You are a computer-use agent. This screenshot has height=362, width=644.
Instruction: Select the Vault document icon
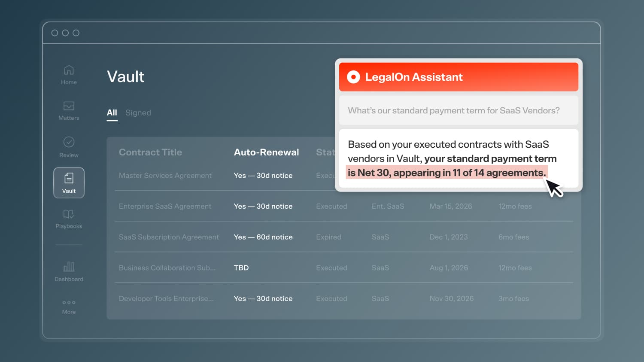tap(69, 178)
